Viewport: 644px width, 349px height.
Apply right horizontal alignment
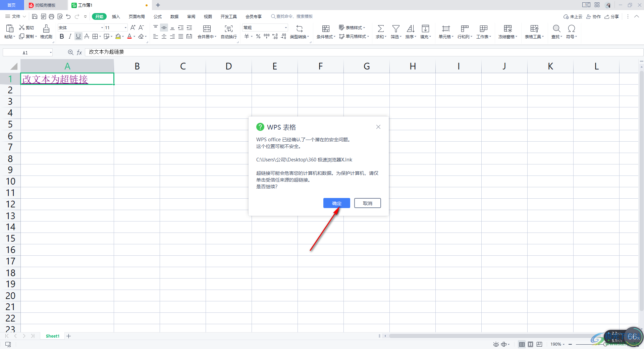click(172, 36)
